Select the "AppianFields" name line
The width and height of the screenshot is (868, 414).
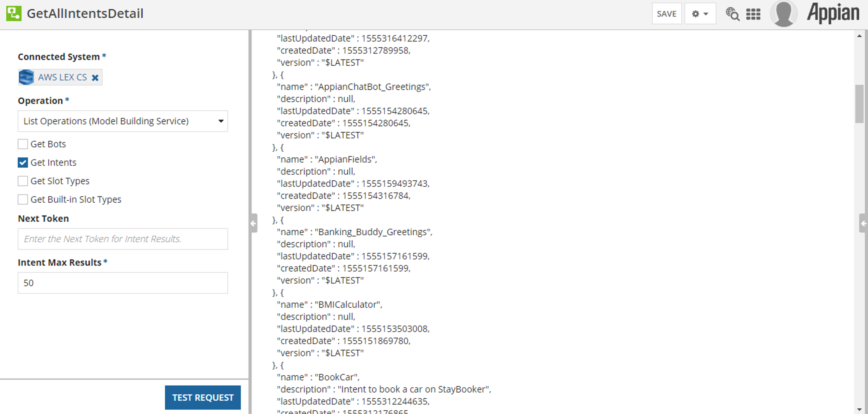(327, 159)
